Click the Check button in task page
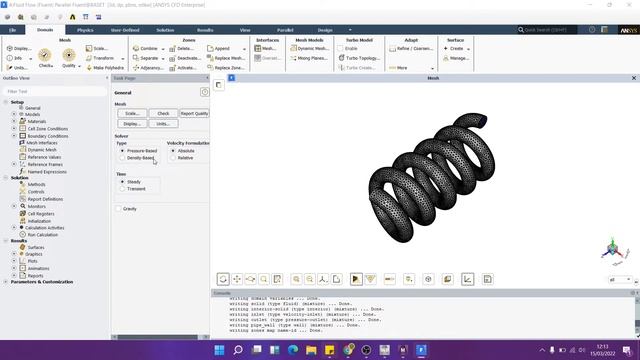Image resolution: width=640 pixels, height=360 pixels. 163,113
